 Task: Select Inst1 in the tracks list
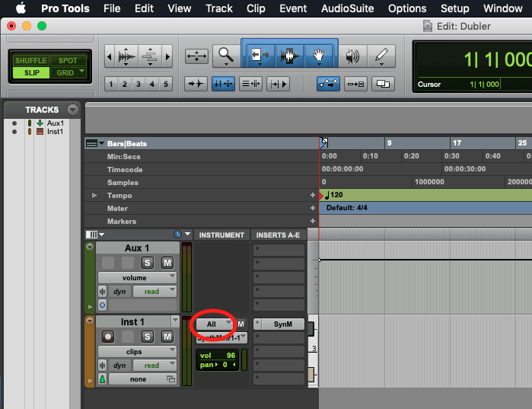[55, 131]
